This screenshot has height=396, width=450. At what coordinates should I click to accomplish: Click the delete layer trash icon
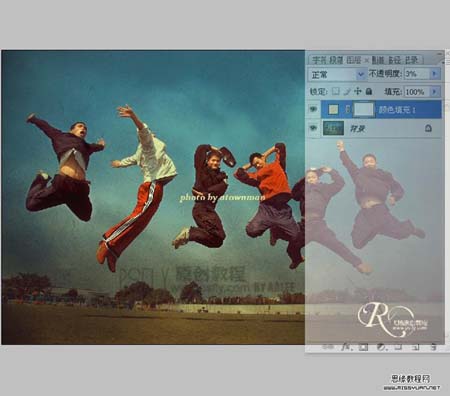[433, 347]
